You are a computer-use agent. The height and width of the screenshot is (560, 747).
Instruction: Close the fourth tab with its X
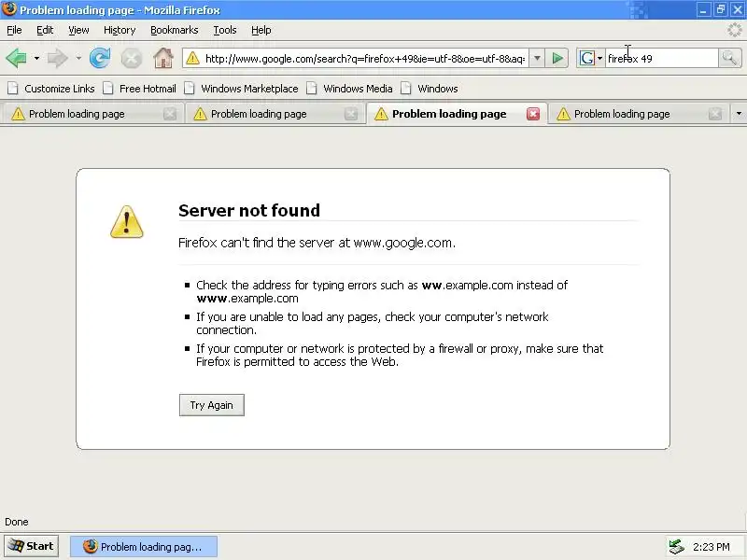(715, 114)
